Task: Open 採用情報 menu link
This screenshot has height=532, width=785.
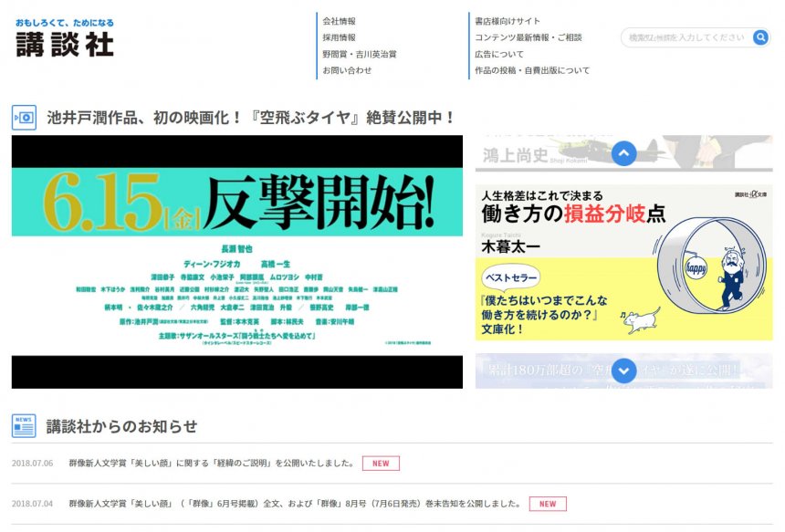Action: point(339,37)
